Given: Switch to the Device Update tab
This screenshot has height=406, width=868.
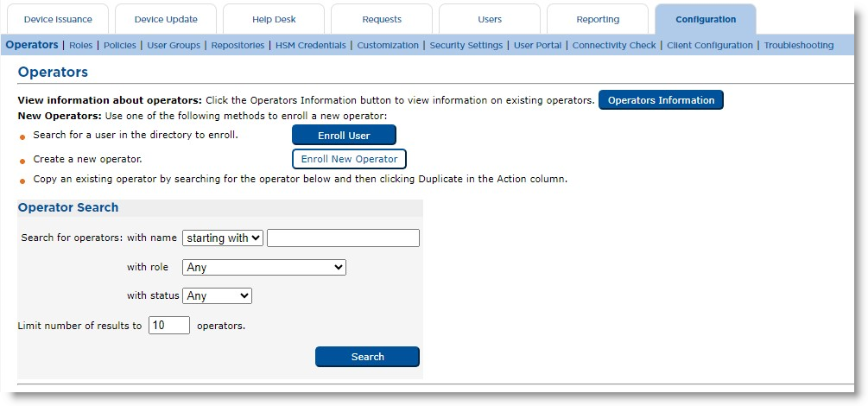Looking at the screenshot, I should [x=166, y=19].
